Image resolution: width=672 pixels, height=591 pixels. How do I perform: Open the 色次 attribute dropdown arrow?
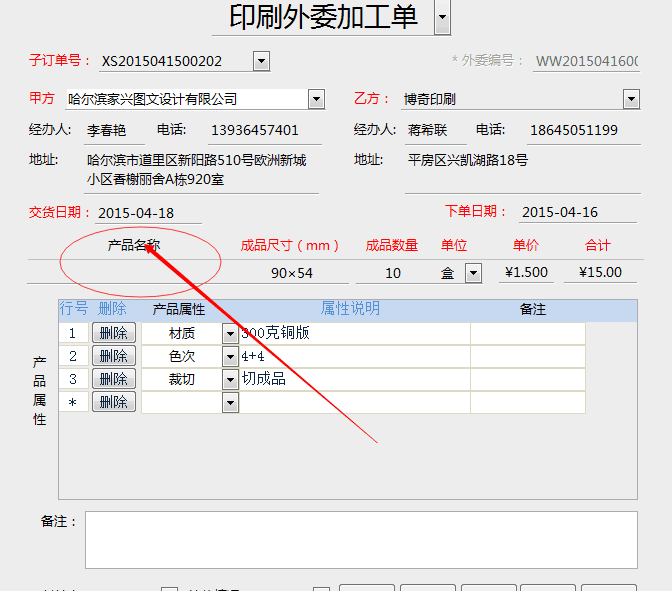point(230,356)
